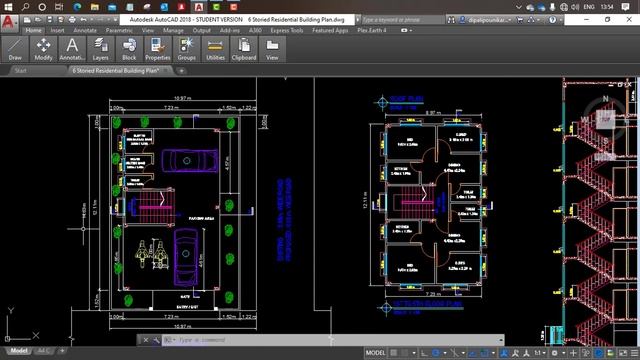Toggle snap mode in status bar

click(x=404, y=353)
